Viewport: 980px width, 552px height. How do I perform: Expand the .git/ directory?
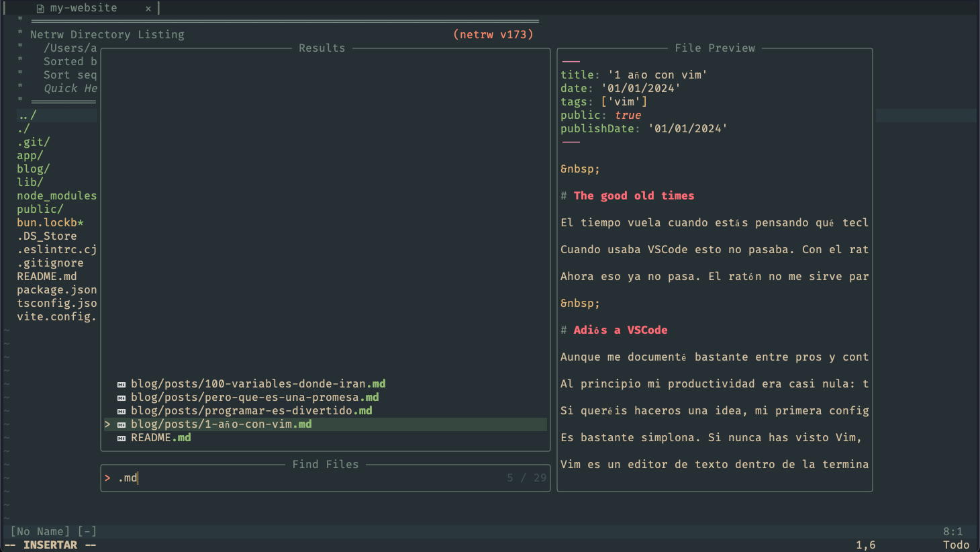[34, 142]
